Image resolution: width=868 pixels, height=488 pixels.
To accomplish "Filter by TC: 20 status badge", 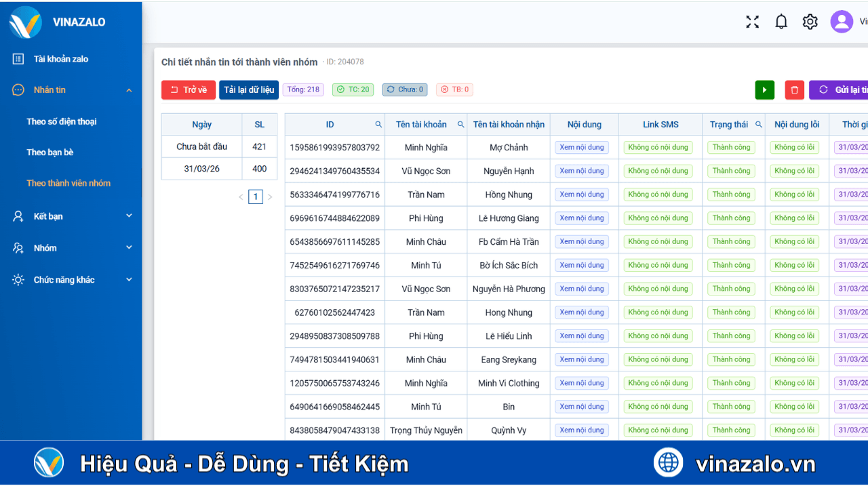I will [353, 89].
